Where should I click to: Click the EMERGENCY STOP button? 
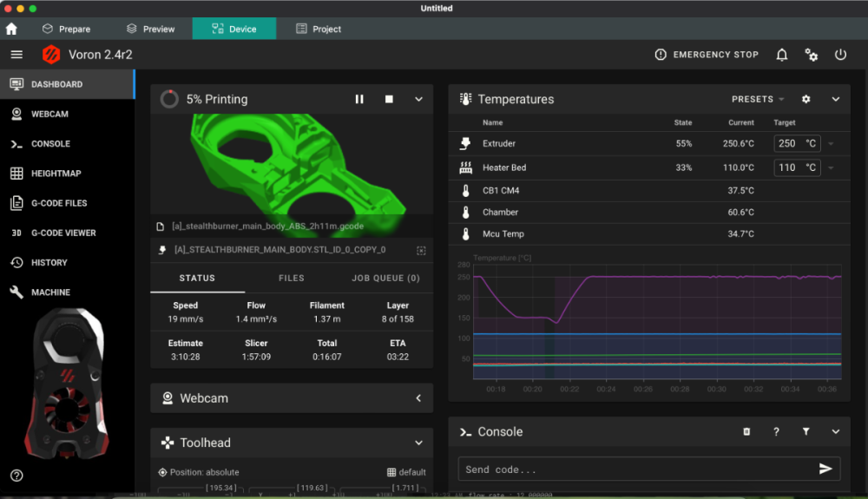click(707, 55)
